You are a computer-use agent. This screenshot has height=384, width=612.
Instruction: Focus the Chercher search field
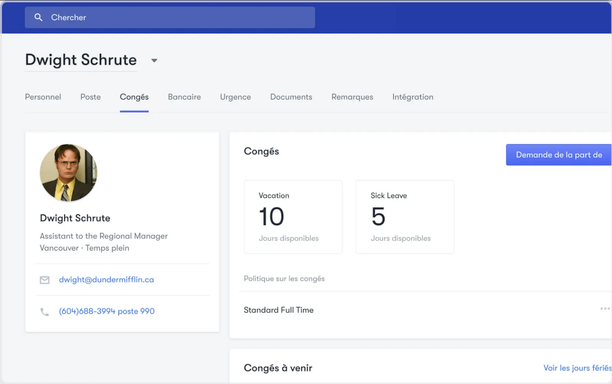170,17
